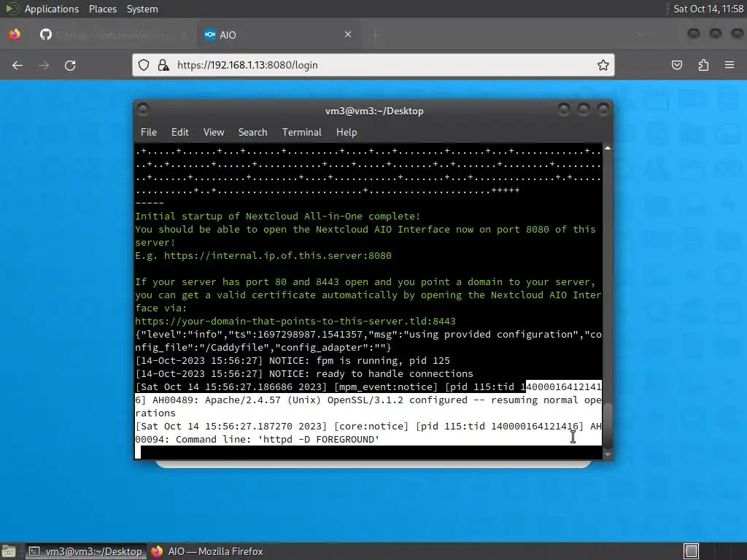Open the terminal Help menu

coord(347,133)
